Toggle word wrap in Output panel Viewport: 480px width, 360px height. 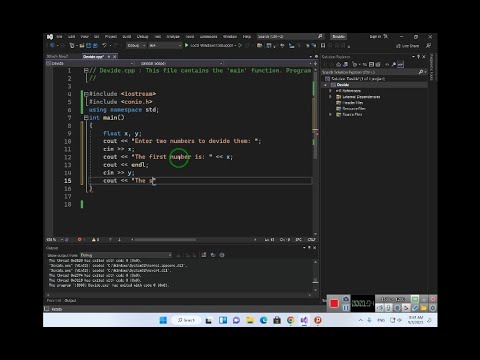pyautogui.click(x=213, y=255)
